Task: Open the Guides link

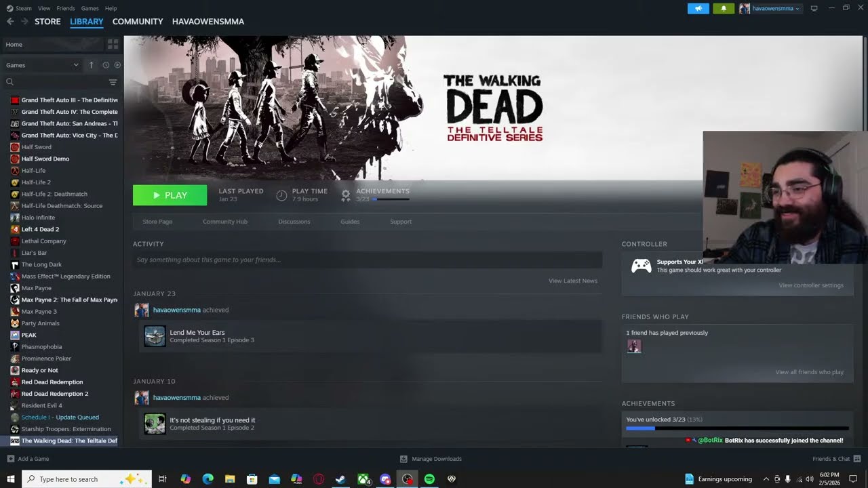Action: point(350,222)
